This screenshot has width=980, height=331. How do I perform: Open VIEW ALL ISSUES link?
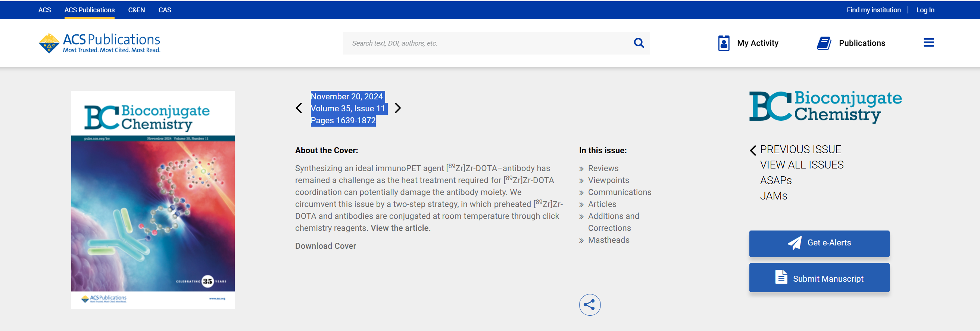point(802,164)
